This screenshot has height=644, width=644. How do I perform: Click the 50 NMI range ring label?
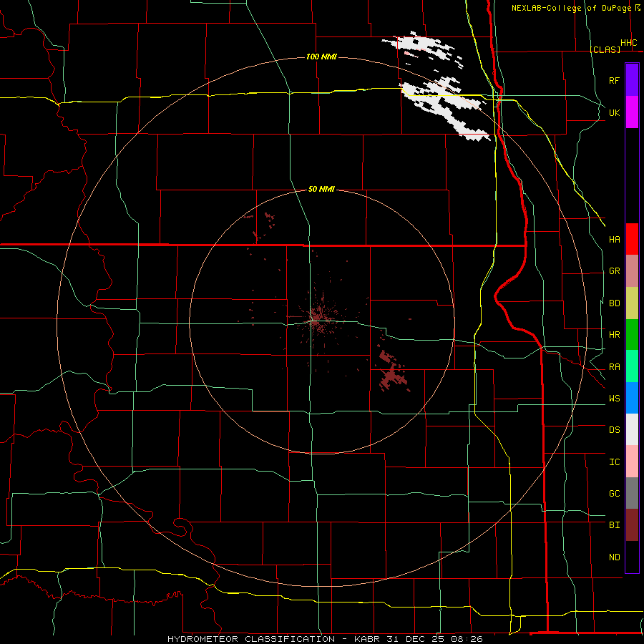coord(321,189)
